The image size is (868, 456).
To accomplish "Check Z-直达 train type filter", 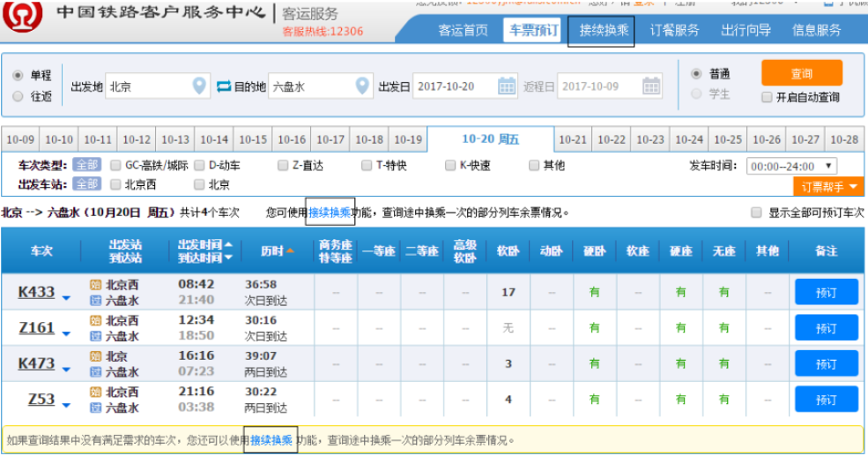I will point(283,165).
